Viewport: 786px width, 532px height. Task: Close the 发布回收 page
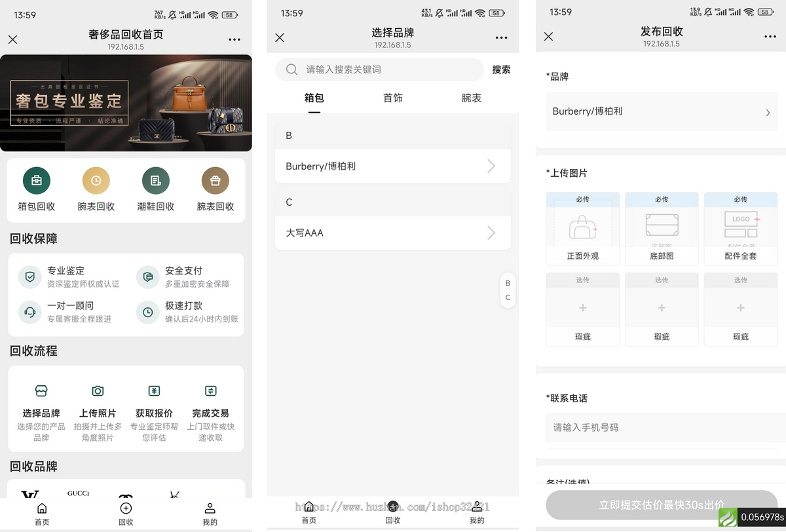(x=549, y=36)
